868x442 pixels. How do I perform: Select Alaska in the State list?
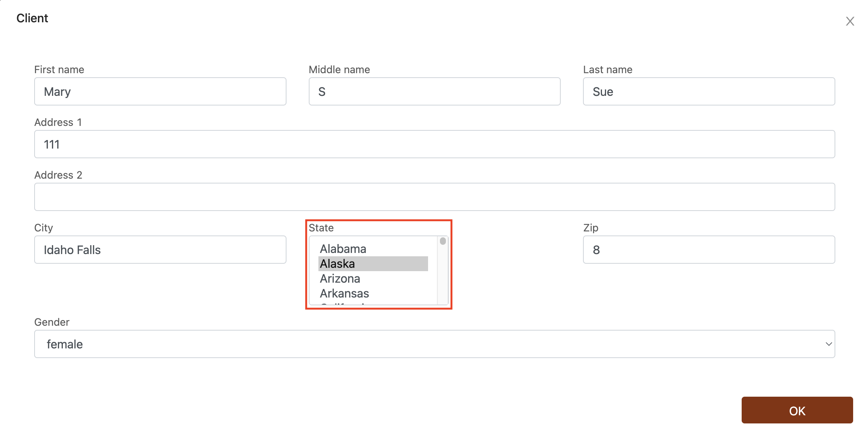coord(337,264)
